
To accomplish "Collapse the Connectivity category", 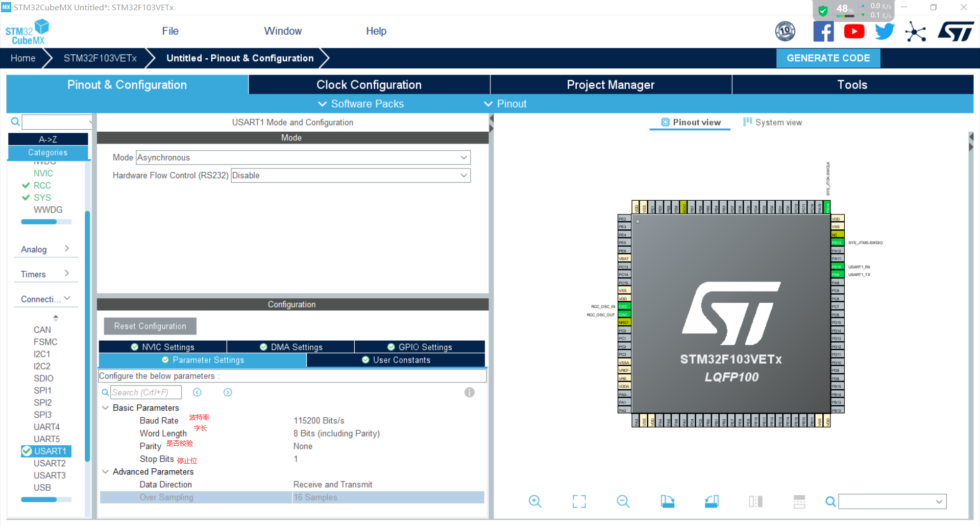I will click(x=45, y=299).
